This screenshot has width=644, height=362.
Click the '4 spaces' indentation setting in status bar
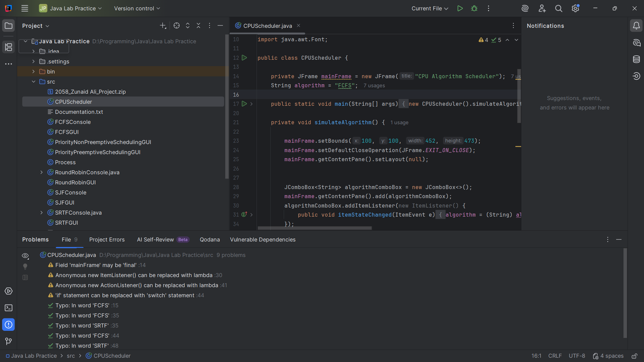tap(612, 356)
